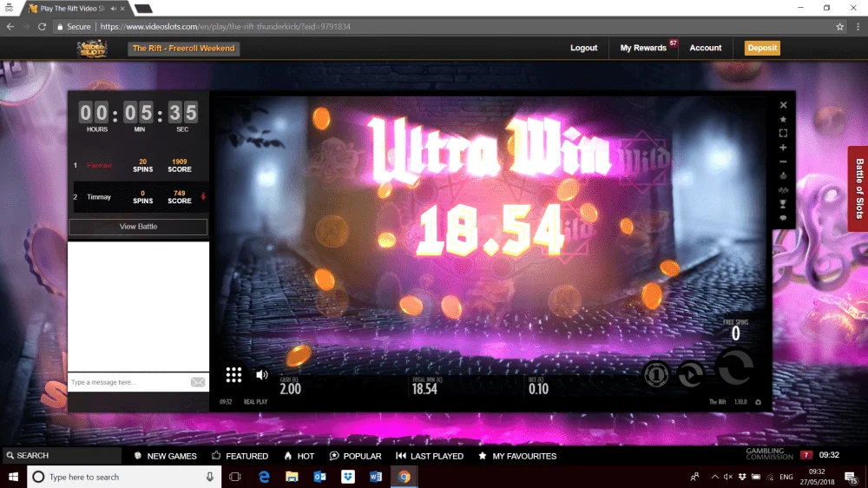Screen dimensions: 868x488
Task: Click the site secure lock icon
Action: (60, 27)
